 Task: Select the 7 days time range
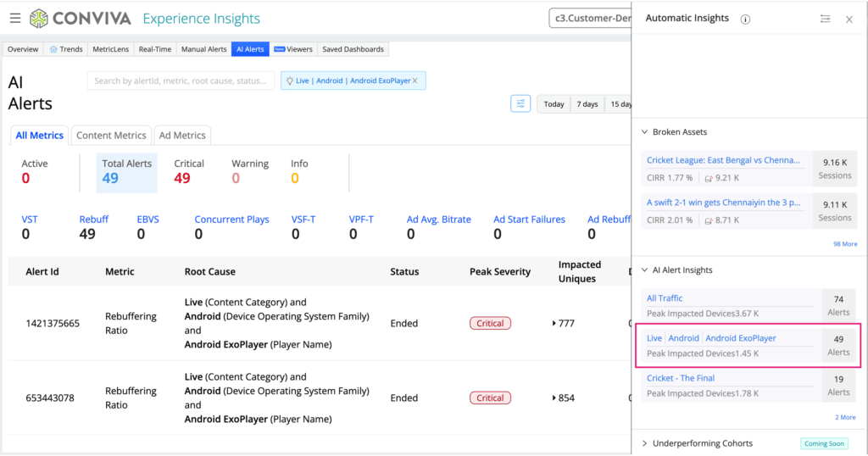click(x=587, y=104)
